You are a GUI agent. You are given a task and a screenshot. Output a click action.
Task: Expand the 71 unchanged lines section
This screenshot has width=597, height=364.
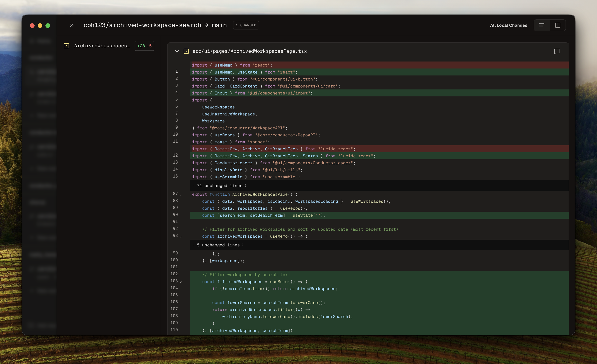(219, 186)
